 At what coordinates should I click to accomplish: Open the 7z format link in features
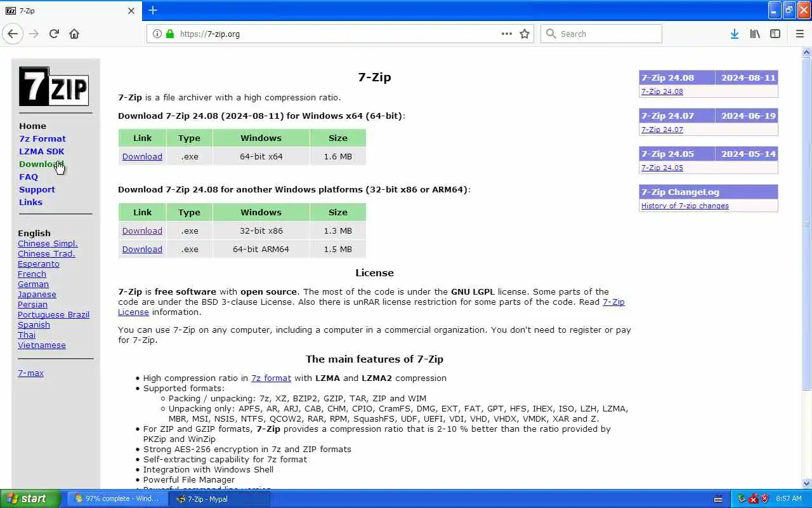[x=271, y=378]
